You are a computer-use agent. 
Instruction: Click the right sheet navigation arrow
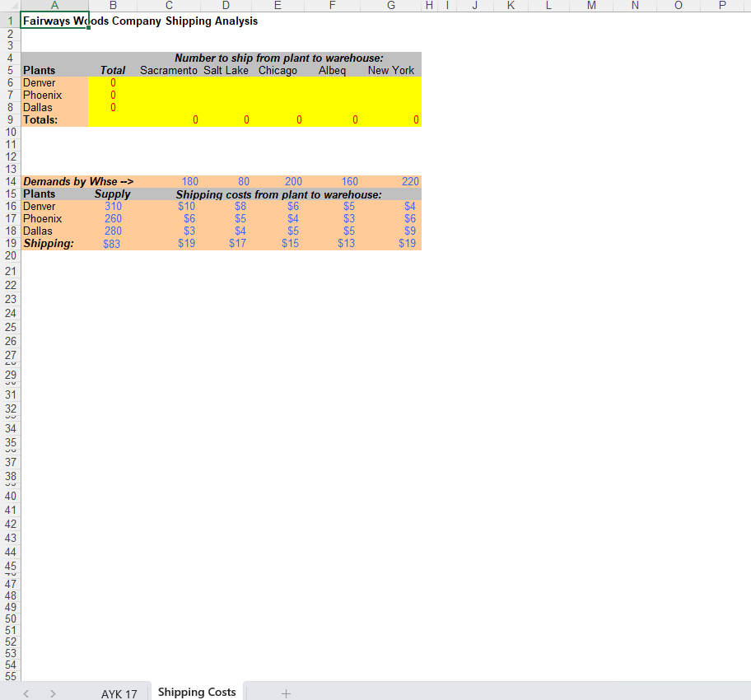coord(52,694)
